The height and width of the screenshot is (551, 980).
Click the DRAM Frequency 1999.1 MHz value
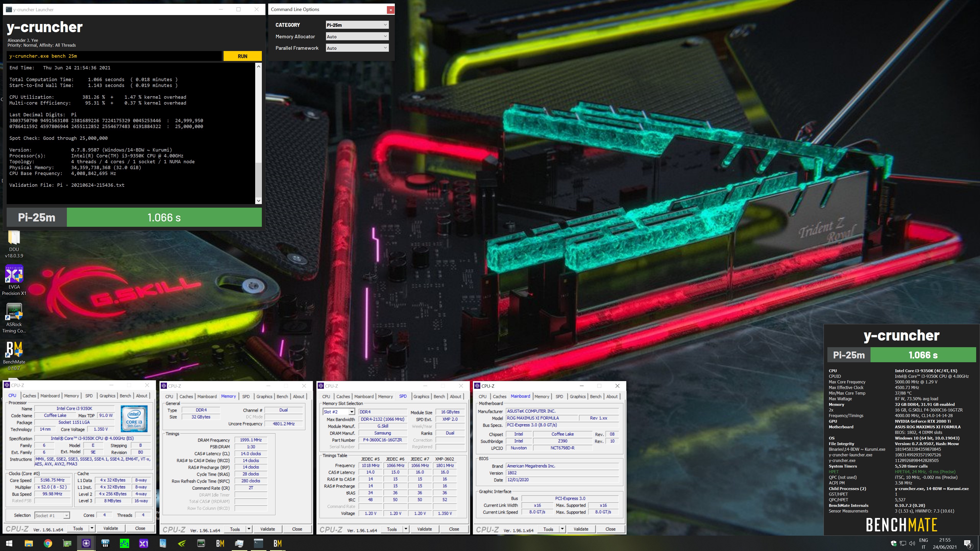pos(251,440)
